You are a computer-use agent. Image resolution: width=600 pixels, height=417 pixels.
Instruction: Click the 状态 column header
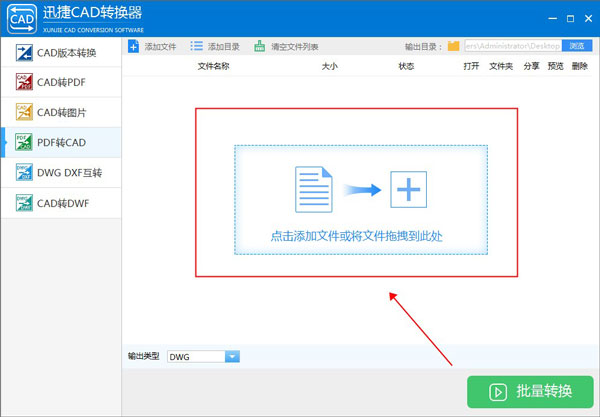tap(406, 66)
